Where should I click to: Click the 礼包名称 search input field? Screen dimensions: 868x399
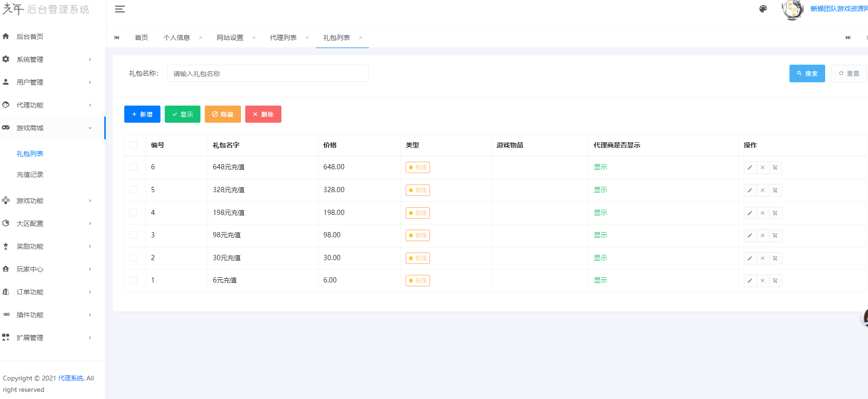pyautogui.click(x=268, y=74)
